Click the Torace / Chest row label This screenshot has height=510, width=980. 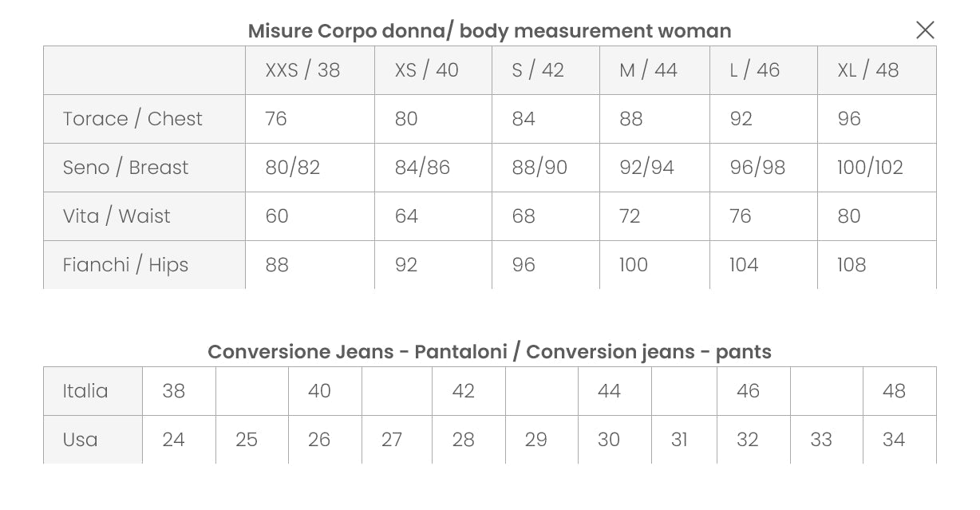[x=132, y=119]
